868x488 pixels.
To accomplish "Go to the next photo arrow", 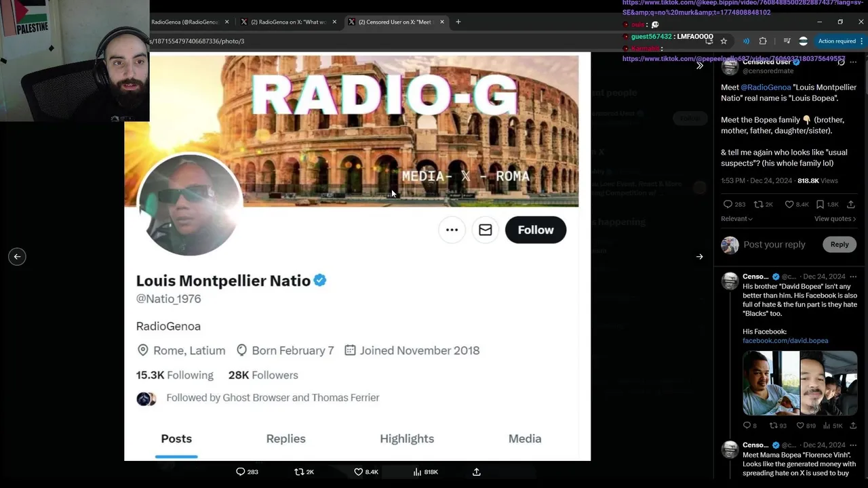I will pos(699,256).
